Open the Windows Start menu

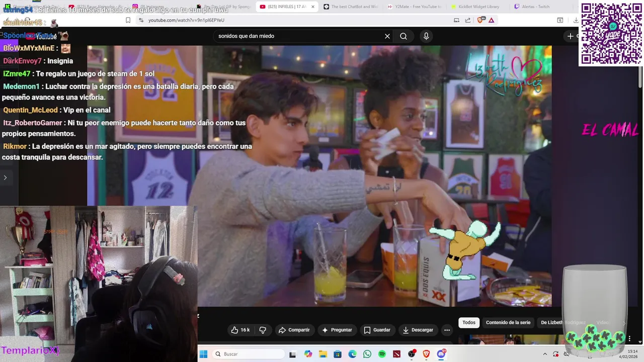point(203,354)
